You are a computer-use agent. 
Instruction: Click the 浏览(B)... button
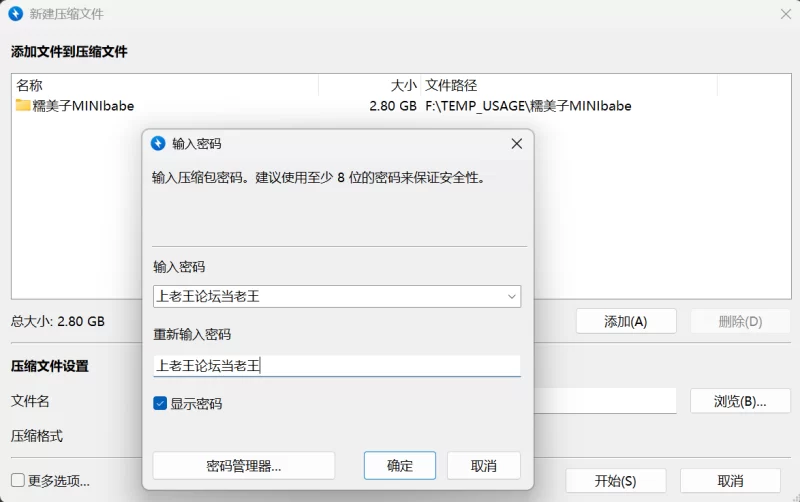click(739, 401)
